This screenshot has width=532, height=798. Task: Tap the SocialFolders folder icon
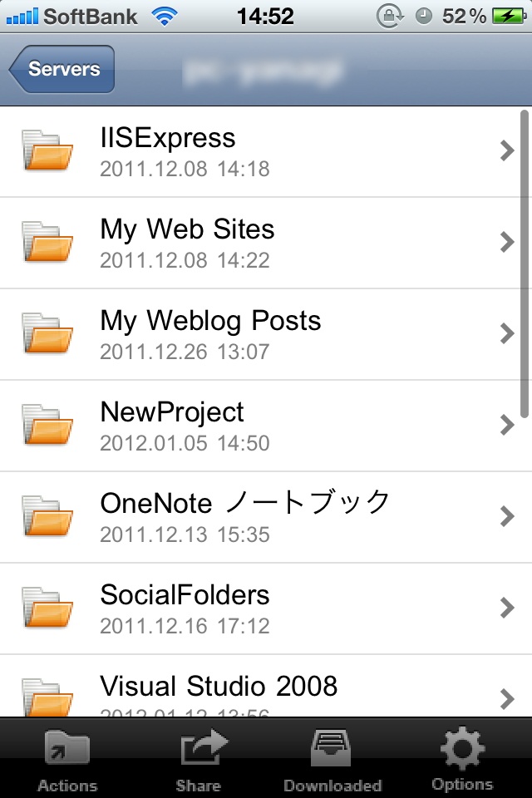point(47,608)
